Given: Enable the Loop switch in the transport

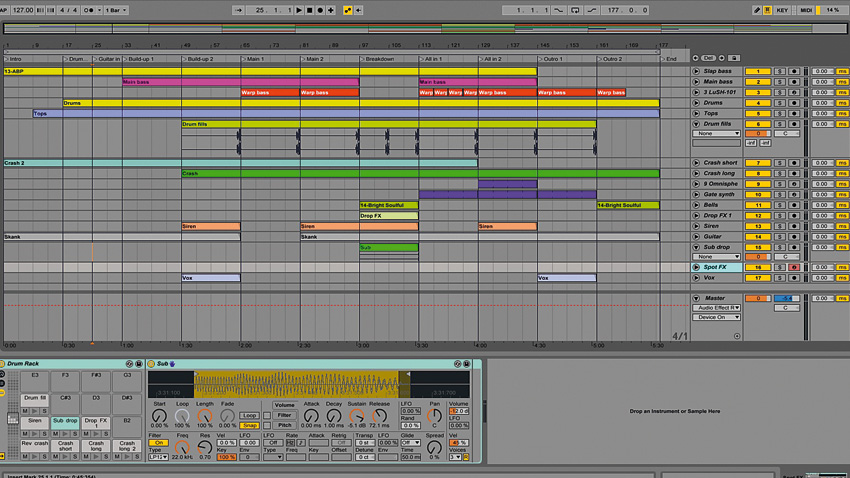Looking at the screenshot, I should coord(575,10).
